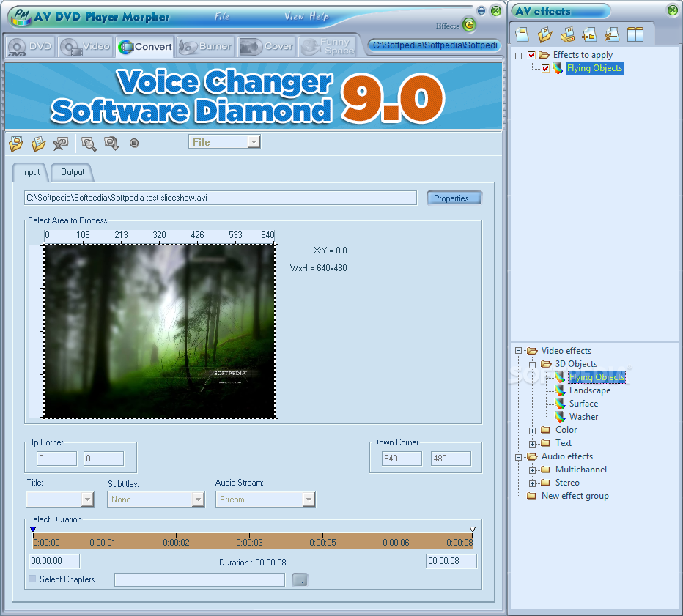683x616 pixels.
Task: Click Washer effect icon in tree
Action: pos(560,417)
